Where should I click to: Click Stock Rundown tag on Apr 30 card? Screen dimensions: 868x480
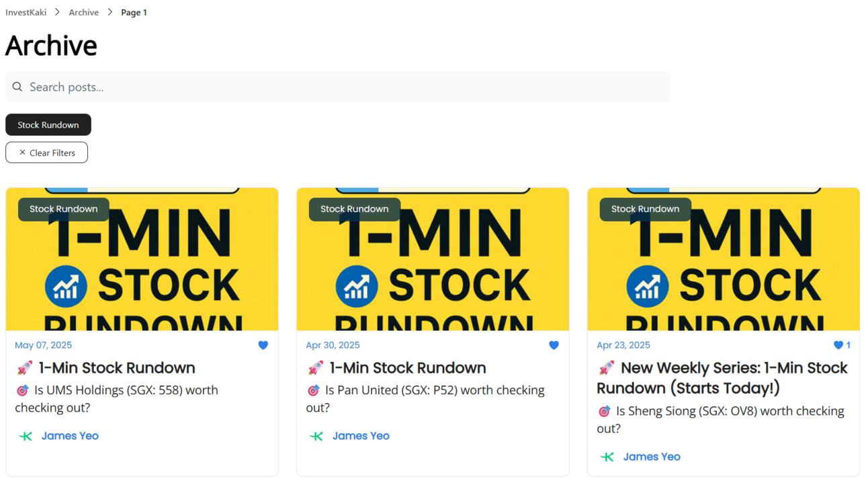pyautogui.click(x=355, y=209)
